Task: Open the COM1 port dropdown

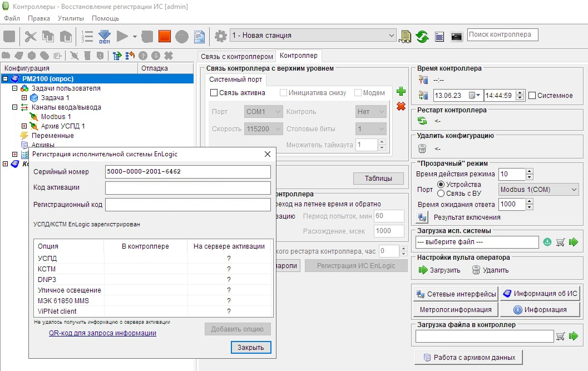Action: click(x=263, y=111)
